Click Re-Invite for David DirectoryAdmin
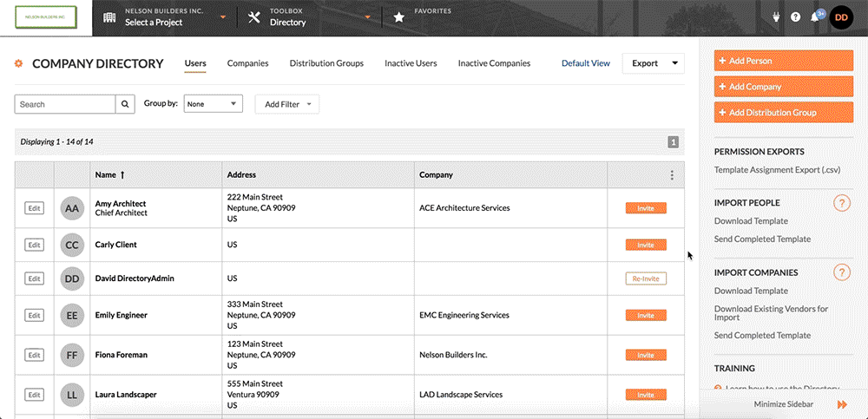 646,278
